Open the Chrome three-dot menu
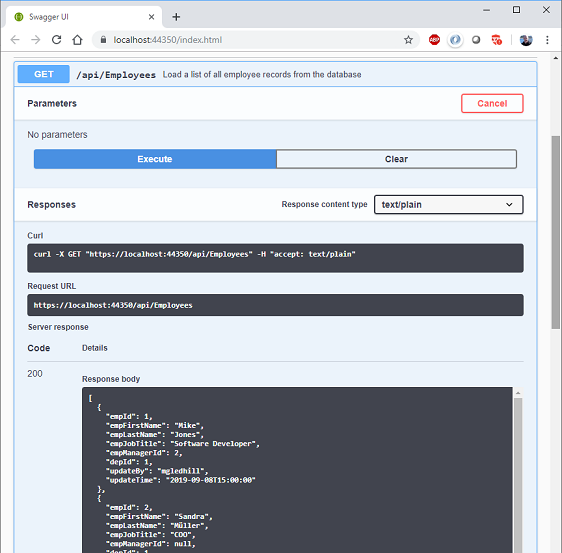Image resolution: width=562 pixels, height=553 pixels. (x=547, y=40)
